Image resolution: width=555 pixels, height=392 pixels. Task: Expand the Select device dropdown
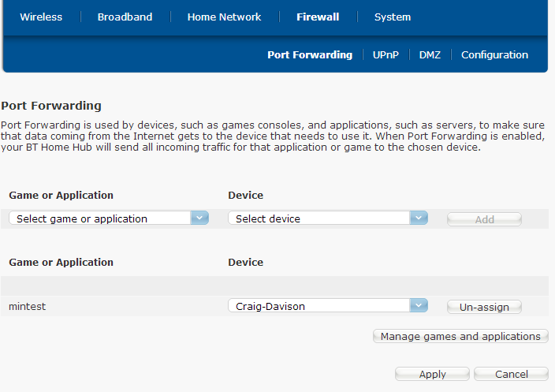pos(327,218)
